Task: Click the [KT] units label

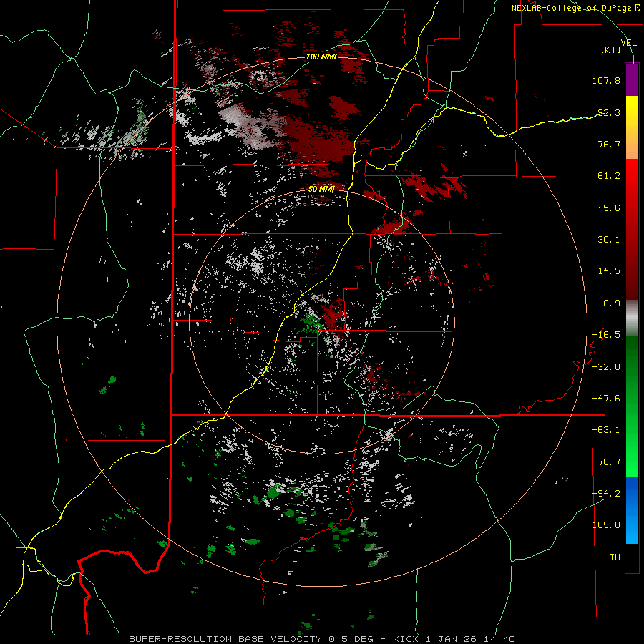Action: tap(611, 49)
